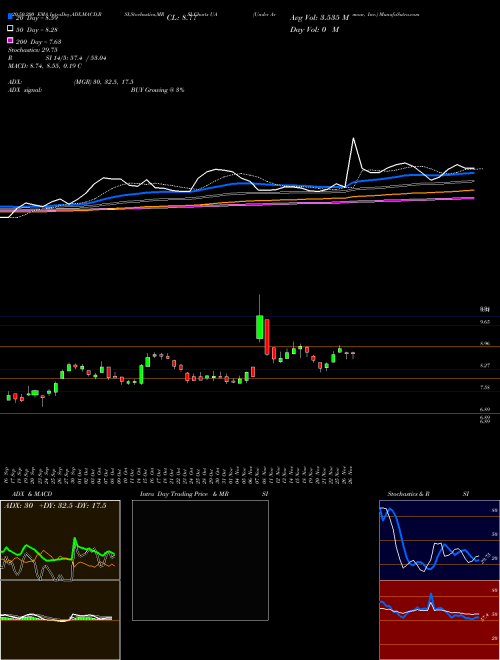Click the white 50 Day legend swatch
The height and width of the screenshot is (660, 500).
pyautogui.click(x=10, y=29)
